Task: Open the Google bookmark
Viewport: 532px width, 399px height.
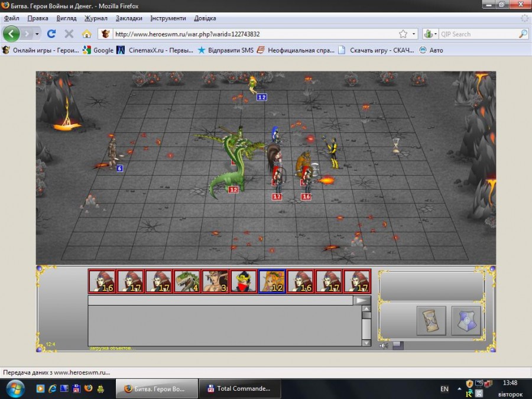Action: tap(98, 50)
